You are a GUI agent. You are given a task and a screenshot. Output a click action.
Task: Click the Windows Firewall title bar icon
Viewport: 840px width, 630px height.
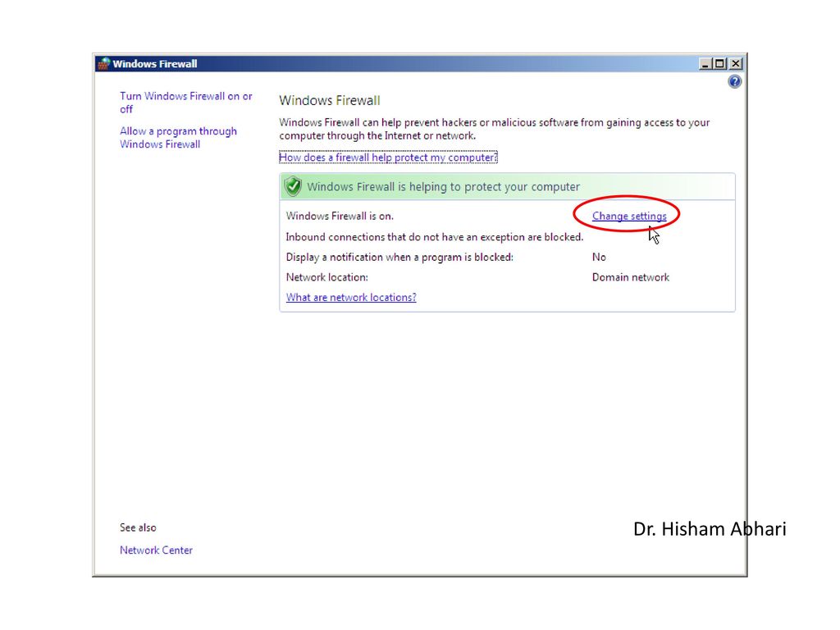point(104,64)
